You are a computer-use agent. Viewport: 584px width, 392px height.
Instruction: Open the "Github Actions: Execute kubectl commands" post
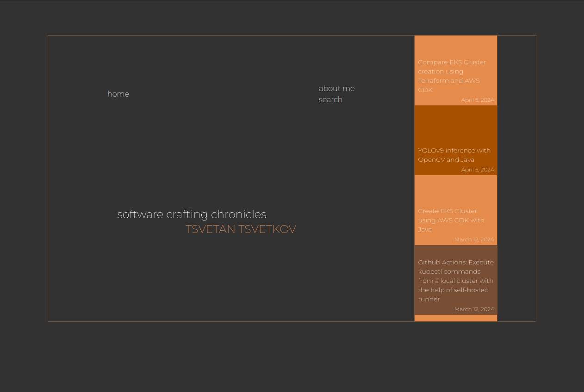point(455,281)
